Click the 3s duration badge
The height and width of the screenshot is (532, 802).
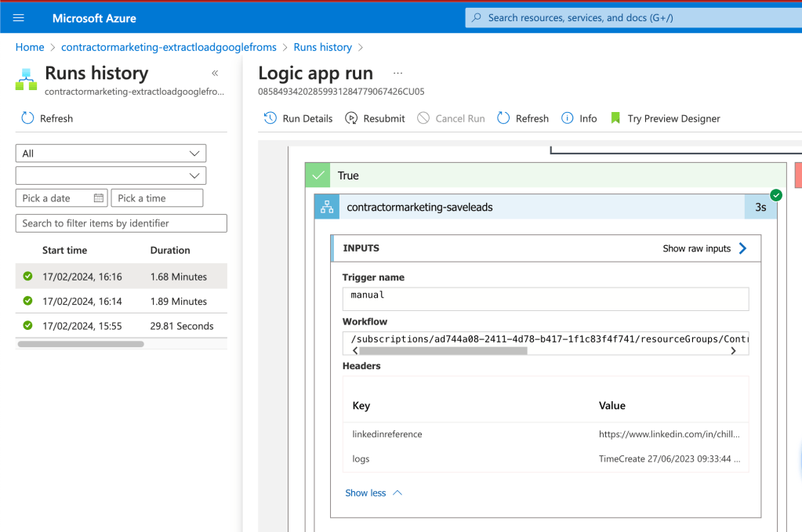pyautogui.click(x=760, y=207)
